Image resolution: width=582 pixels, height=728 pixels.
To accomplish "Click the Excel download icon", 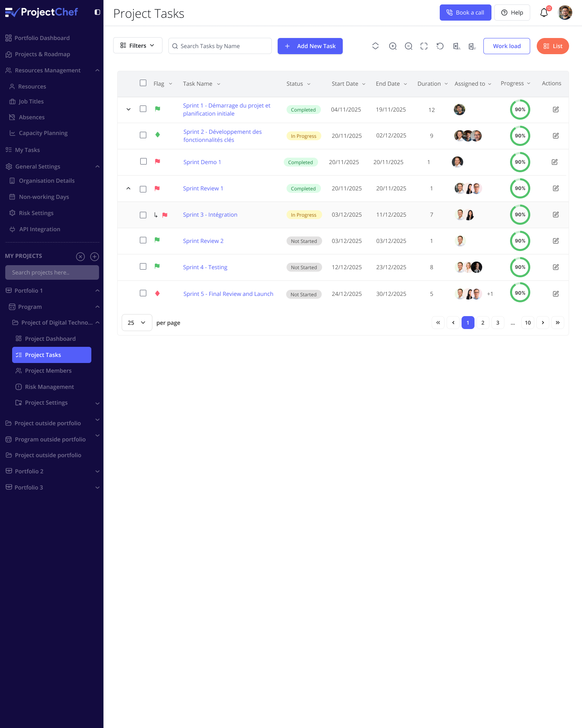I will point(456,46).
